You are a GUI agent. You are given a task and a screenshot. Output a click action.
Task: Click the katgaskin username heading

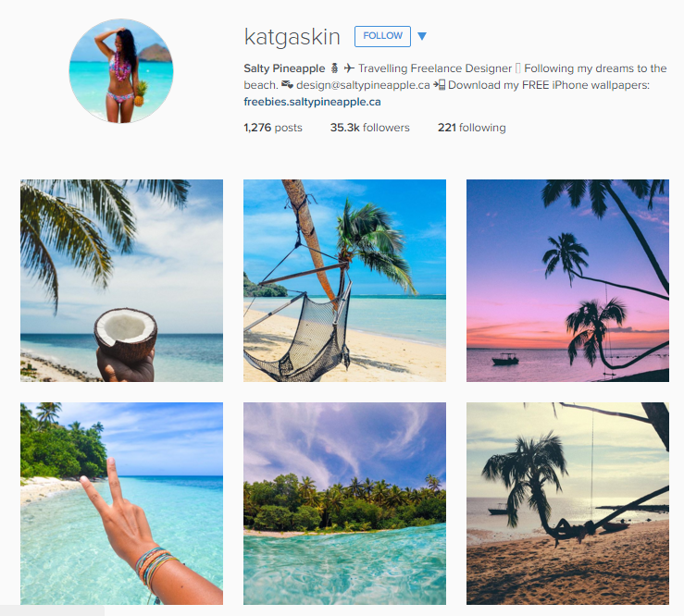tap(292, 37)
